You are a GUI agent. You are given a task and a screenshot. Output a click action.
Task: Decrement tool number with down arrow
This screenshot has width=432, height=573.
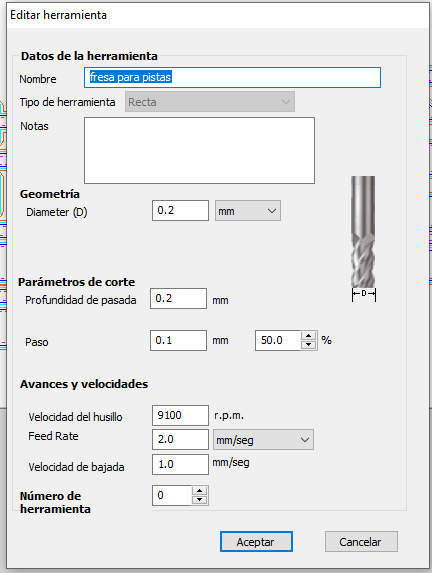200,500
